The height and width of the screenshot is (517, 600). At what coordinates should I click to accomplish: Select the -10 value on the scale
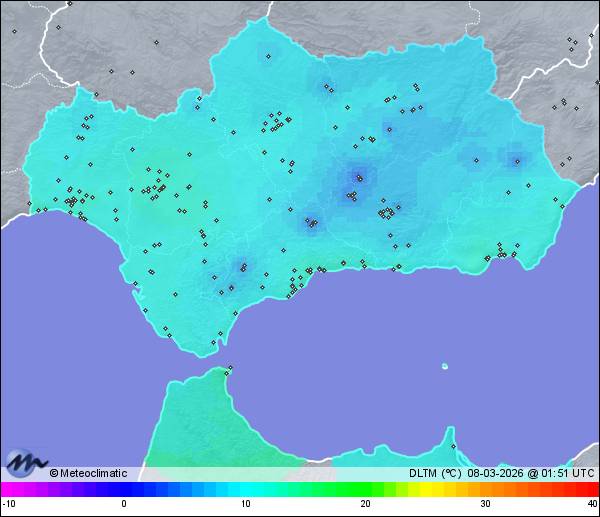point(8,503)
